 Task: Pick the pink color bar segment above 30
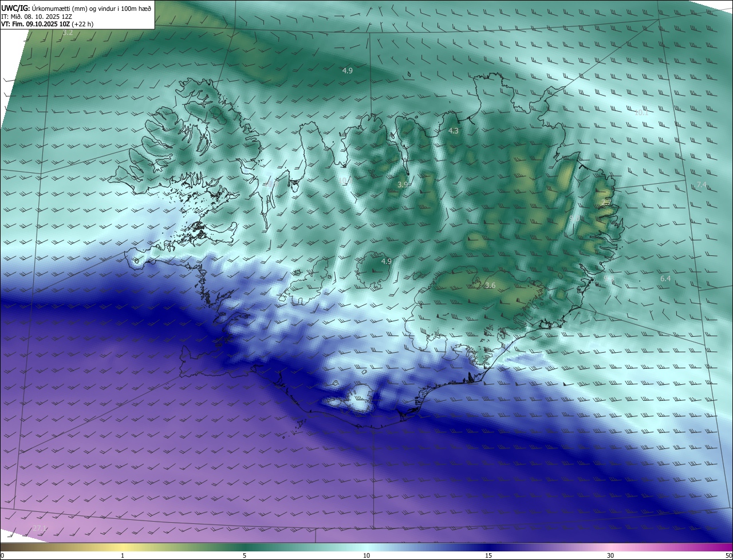point(610,547)
